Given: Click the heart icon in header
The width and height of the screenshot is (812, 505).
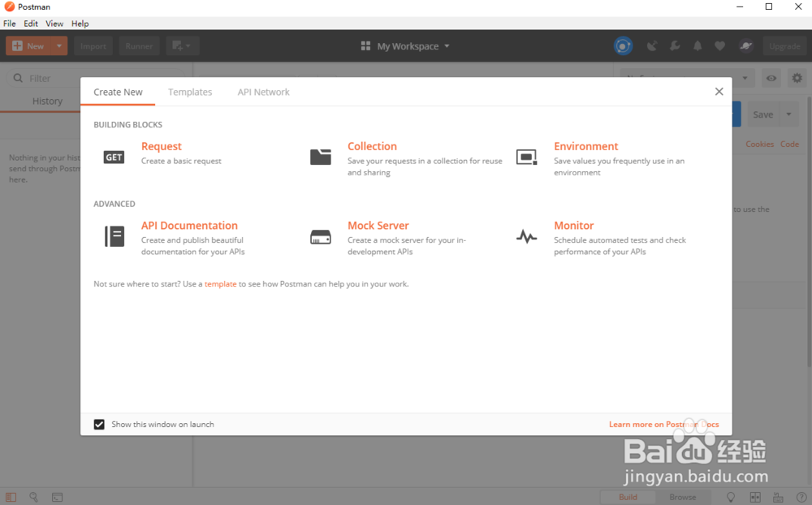Looking at the screenshot, I should point(719,46).
